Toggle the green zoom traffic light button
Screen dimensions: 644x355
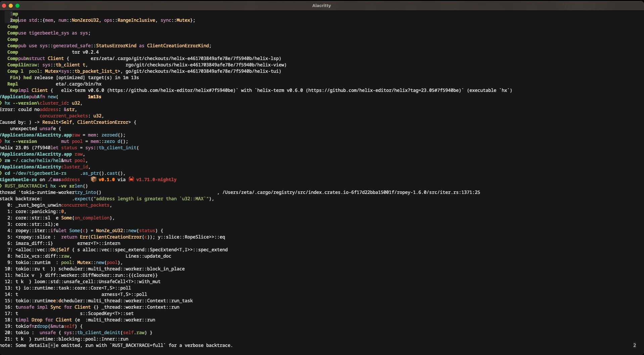17,6
